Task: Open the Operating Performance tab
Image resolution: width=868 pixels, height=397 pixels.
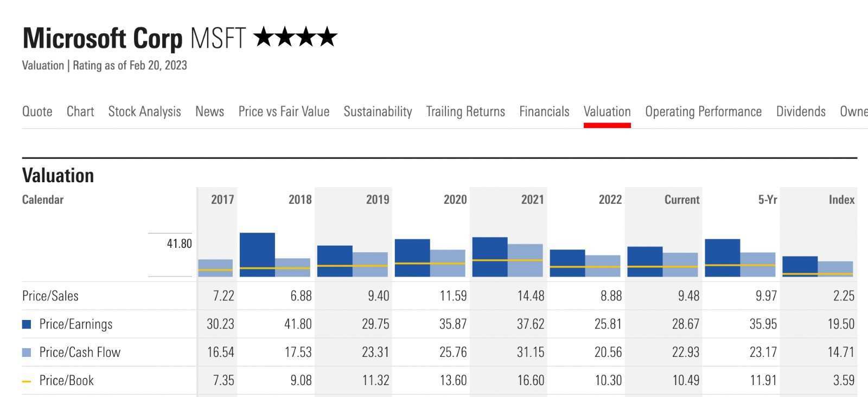Action: point(704,112)
